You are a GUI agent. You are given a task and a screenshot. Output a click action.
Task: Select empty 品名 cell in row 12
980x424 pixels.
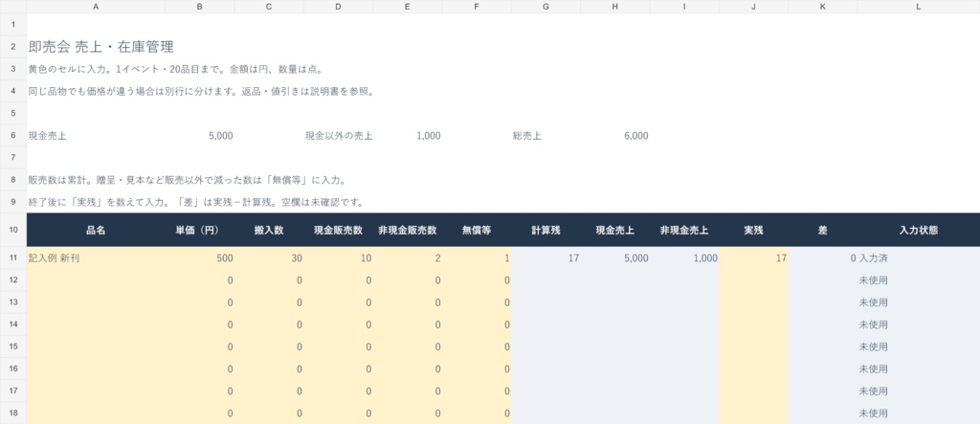(96, 280)
